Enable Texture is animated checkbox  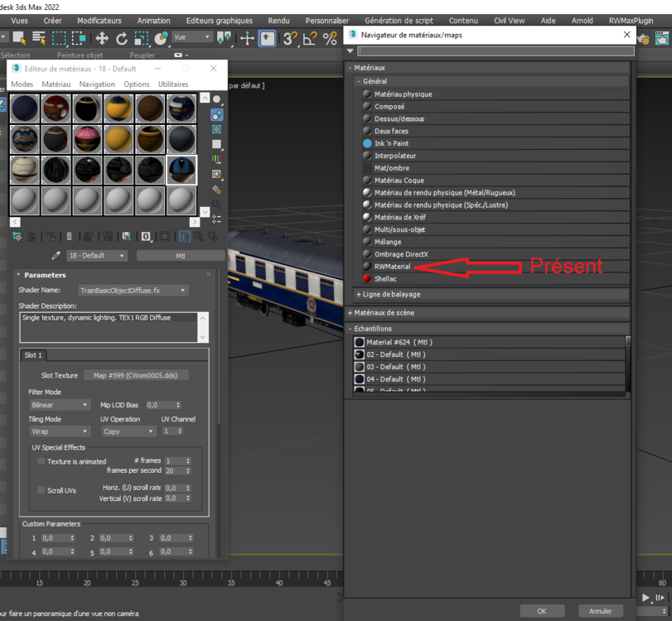pyautogui.click(x=41, y=461)
